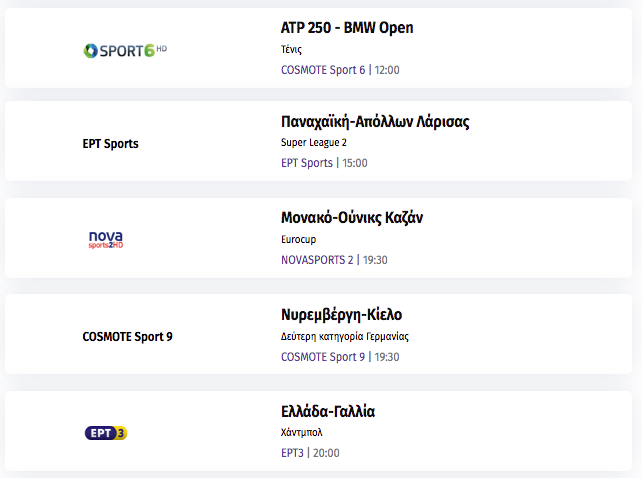The width and height of the screenshot is (642, 478).
Task: Open the ATP 250 - BMW Open title
Action: tap(347, 28)
